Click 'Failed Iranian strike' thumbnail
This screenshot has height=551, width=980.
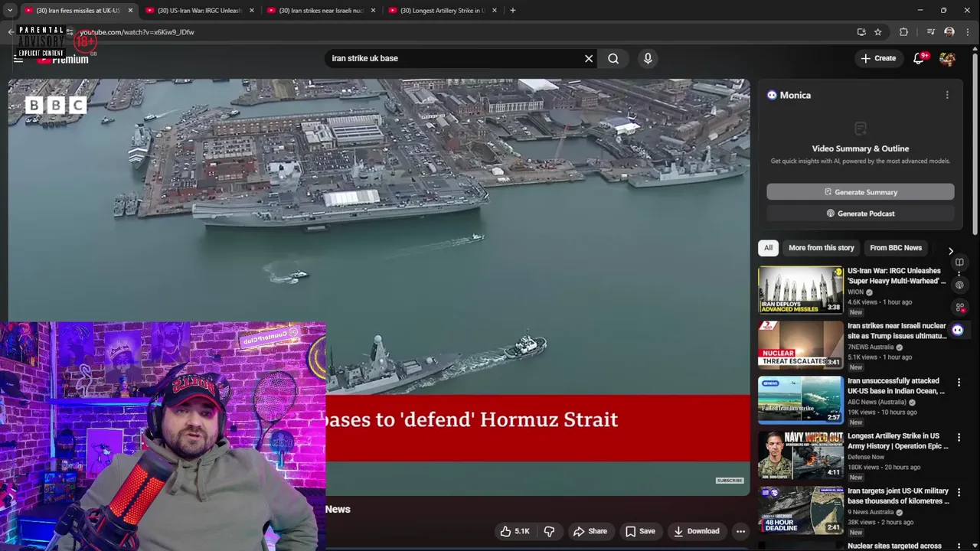click(x=801, y=400)
